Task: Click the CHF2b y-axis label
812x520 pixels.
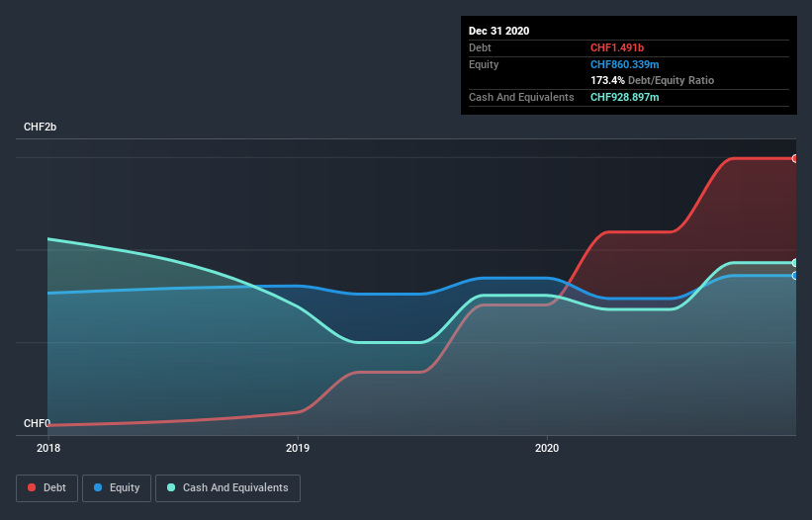Action: click(x=40, y=127)
